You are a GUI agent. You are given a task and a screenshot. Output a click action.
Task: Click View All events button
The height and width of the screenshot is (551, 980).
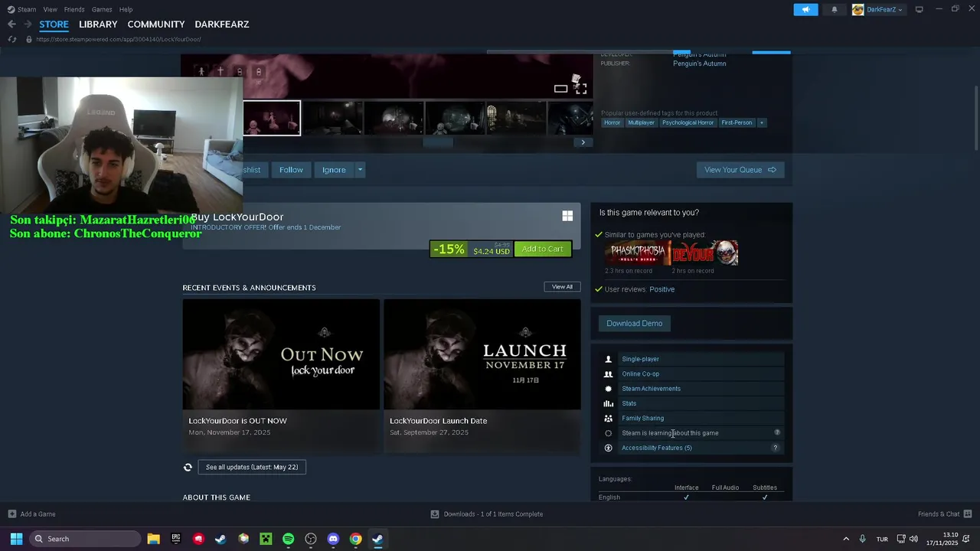[x=563, y=287]
